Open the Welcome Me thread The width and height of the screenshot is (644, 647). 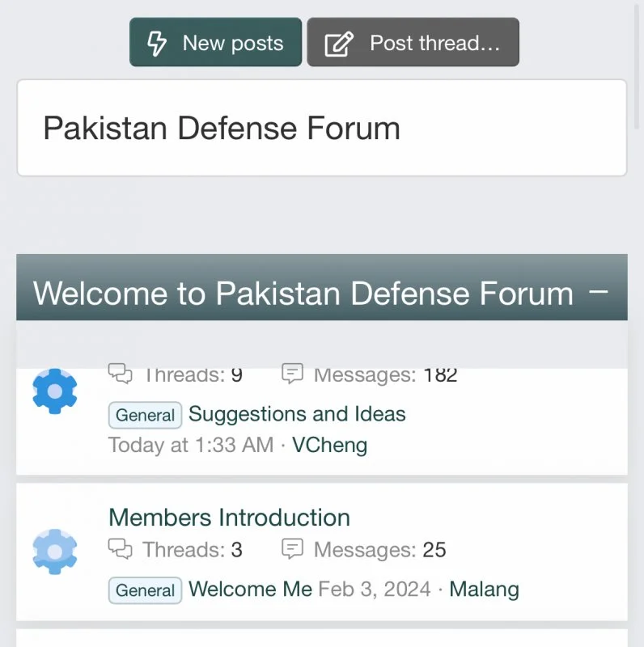click(x=250, y=589)
